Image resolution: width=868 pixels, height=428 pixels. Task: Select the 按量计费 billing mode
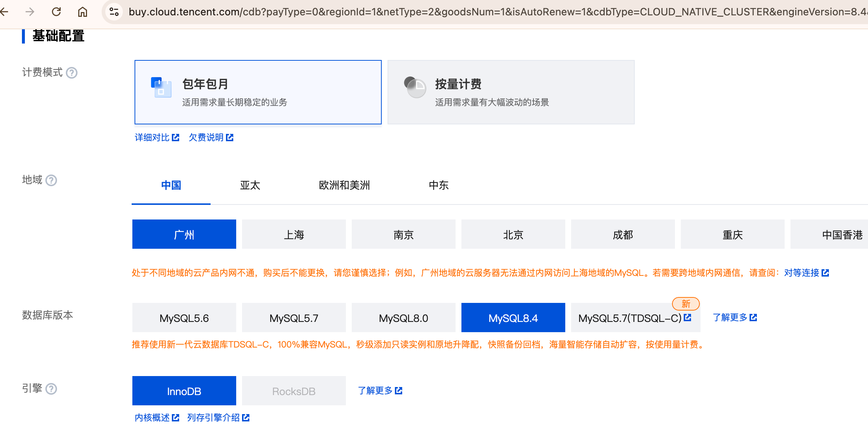click(x=511, y=92)
